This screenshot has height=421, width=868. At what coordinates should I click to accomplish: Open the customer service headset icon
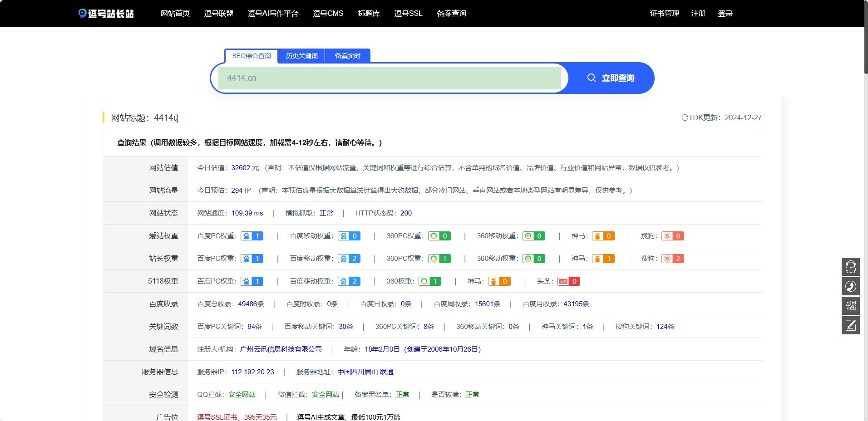pos(851,267)
